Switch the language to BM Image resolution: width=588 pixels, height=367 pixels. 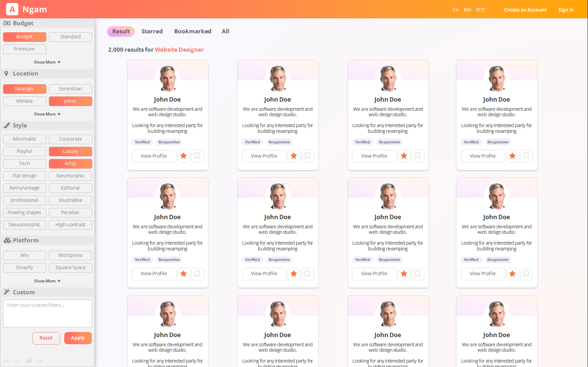[x=467, y=10]
